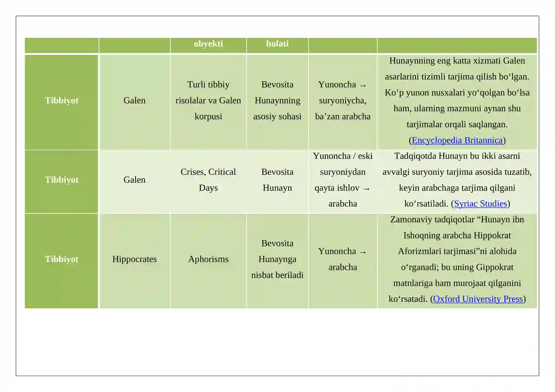Click the 'Tadqiqotda Hunayn' paragraph

pyautogui.click(x=457, y=180)
